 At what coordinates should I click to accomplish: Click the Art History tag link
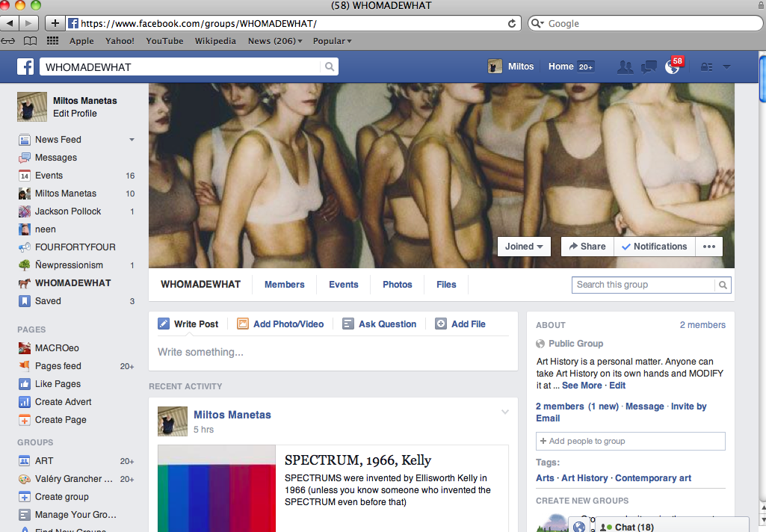(584, 478)
